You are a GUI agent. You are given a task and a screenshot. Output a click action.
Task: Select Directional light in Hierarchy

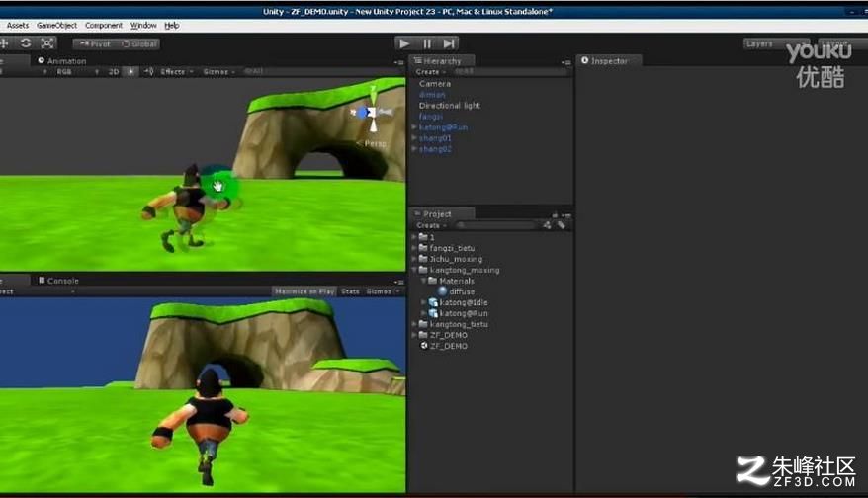pyautogui.click(x=450, y=105)
